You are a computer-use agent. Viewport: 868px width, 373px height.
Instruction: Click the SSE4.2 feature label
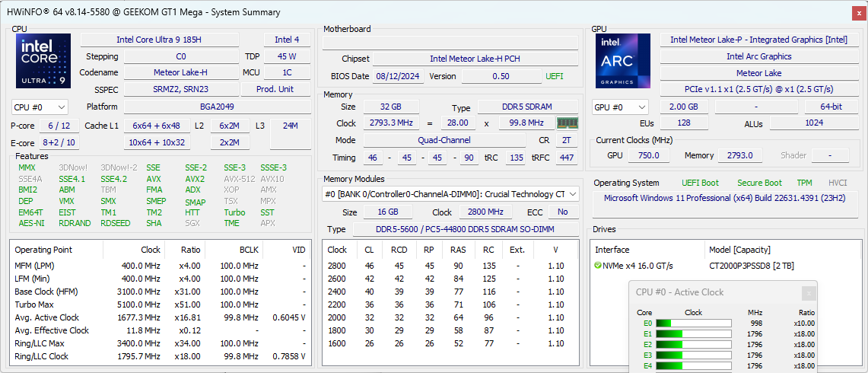[113, 179]
